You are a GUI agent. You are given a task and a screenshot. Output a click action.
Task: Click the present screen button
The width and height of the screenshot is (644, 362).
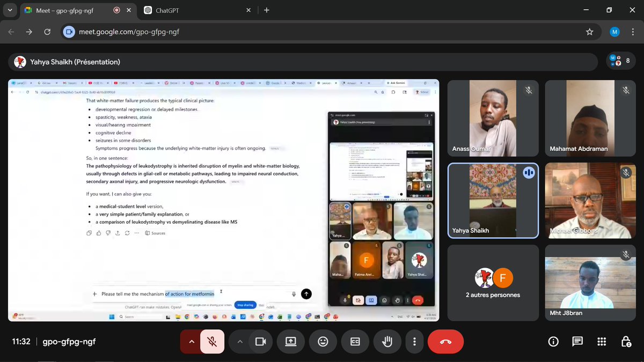tap(291, 342)
